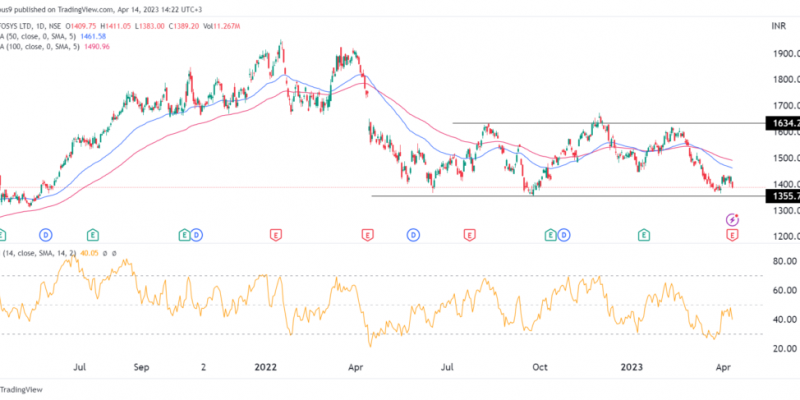The image size is (800, 400).
Task: Open green earnings marker nearest the 2023 label
Action: coord(644,235)
